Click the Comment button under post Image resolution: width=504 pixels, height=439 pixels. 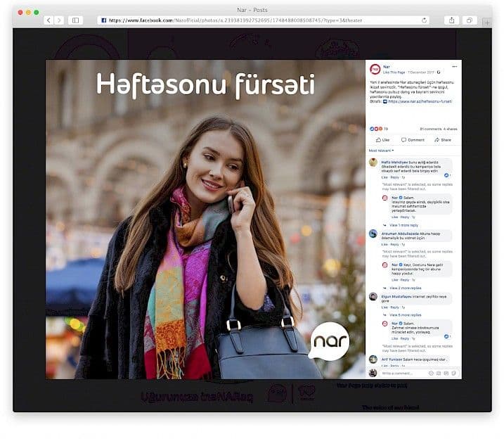click(x=413, y=140)
